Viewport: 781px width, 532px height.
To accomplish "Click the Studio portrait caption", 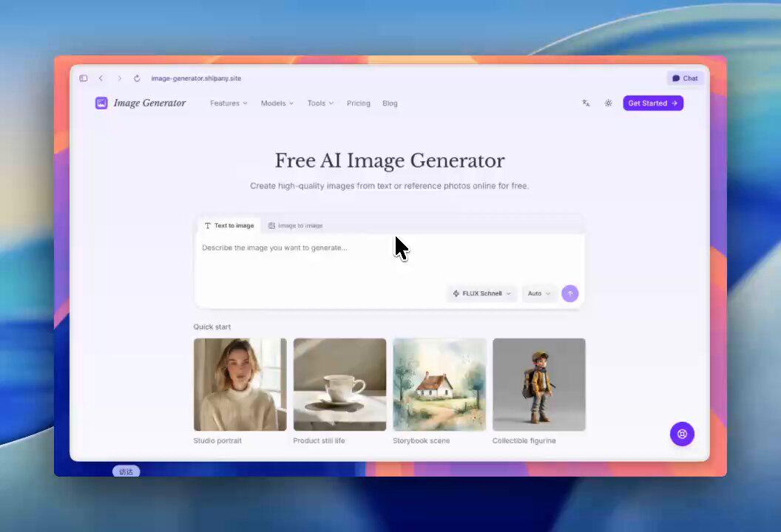I will 217,440.
